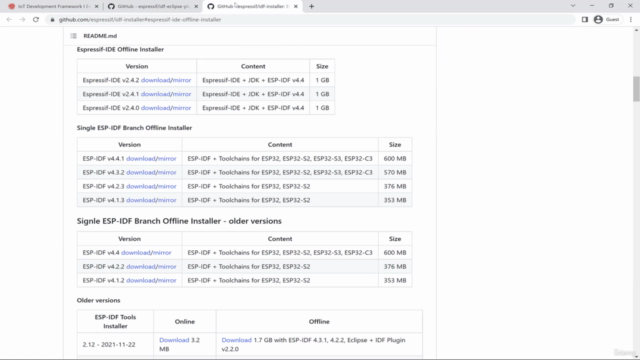Toggle the browser side panel icon
640x360 pixels.
584,20
